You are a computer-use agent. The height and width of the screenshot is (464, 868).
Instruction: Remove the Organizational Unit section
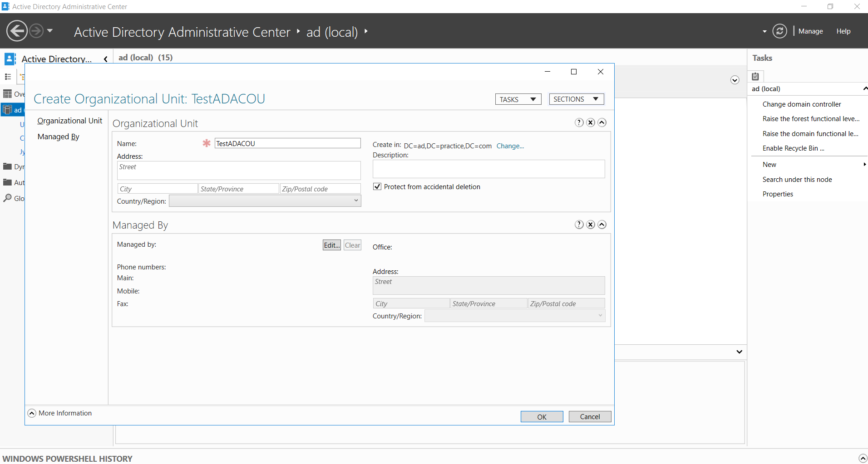pyautogui.click(x=591, y=122)
